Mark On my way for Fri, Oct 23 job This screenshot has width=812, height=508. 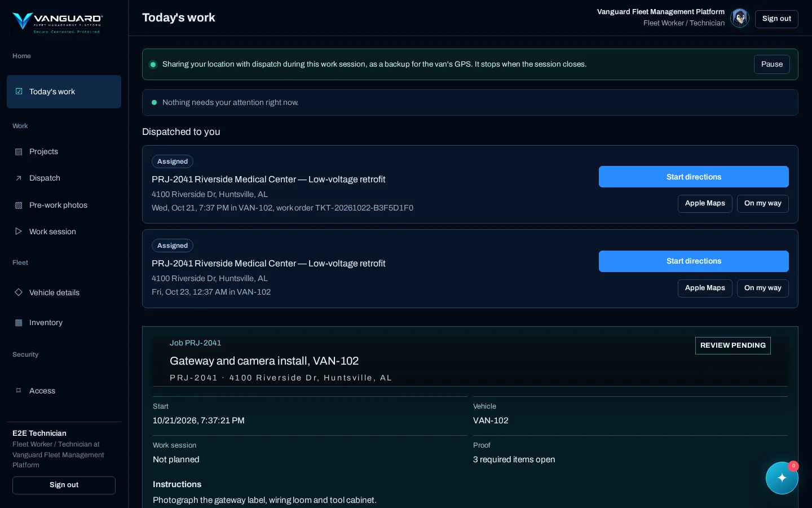763,288
